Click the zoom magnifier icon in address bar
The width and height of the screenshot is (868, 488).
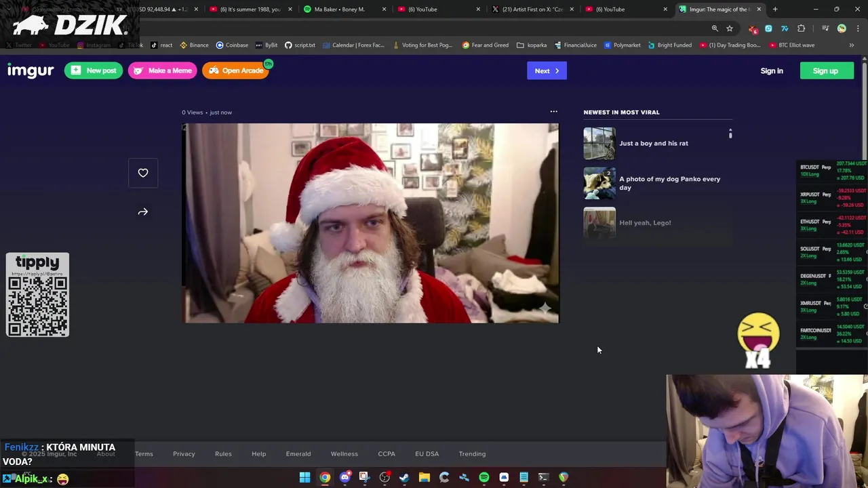pyautogui.click(x=715, y=28)
